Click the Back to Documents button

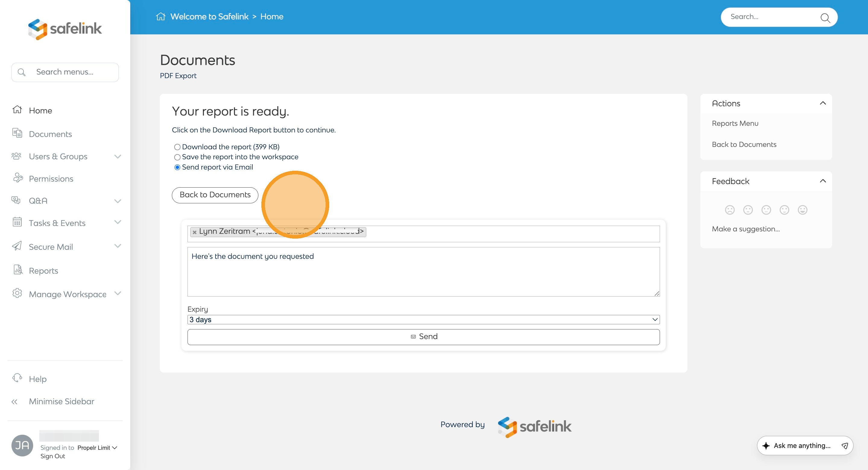(x=215, y=195)
